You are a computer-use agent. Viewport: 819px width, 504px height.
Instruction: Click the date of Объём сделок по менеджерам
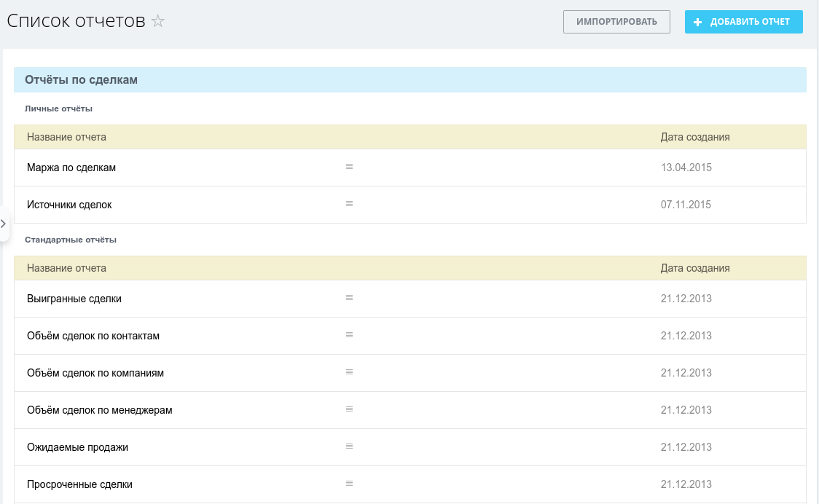(x=686, y=410)
